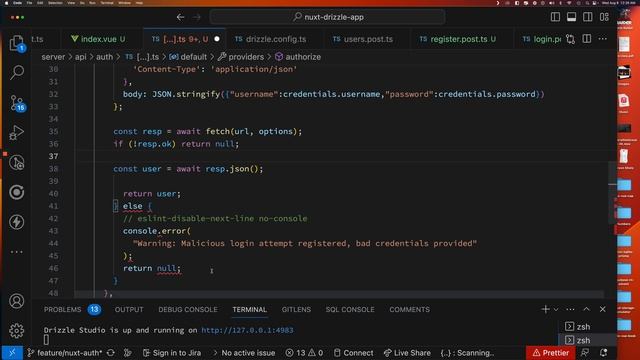Open remote window button in status bar
Viewport: 640px width, 360px height.
[12, 353]
